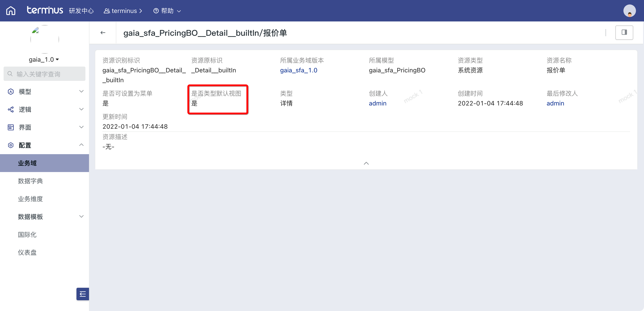This screenshot has width=644, height=311.
Task: Click the 界面 layout icon
Action: point(11,127)
